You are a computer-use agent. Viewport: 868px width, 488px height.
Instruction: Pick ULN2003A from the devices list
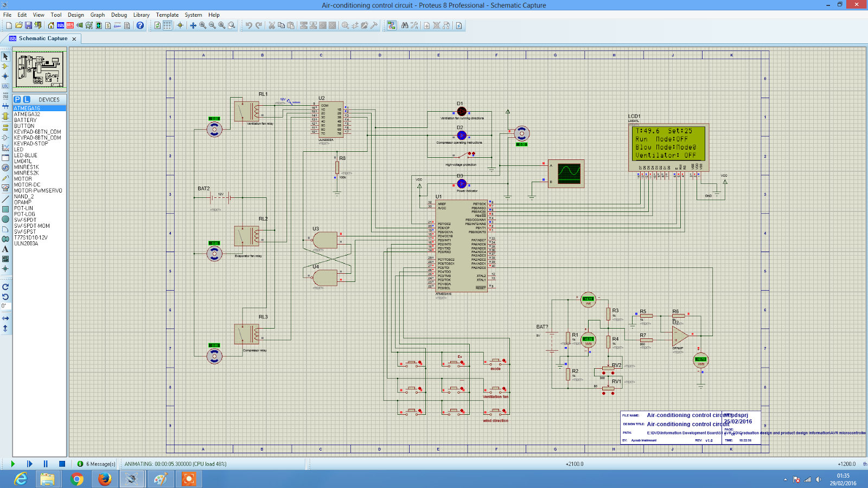(26, 243)
